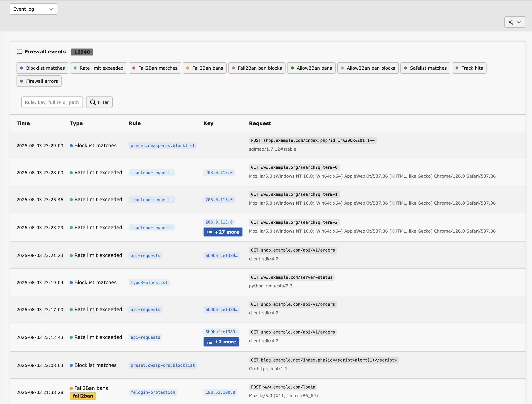Open frontend-requests rule at 23:28:03
The height and width of the screenshot is (404, 532).
click(x=152, y=173)
